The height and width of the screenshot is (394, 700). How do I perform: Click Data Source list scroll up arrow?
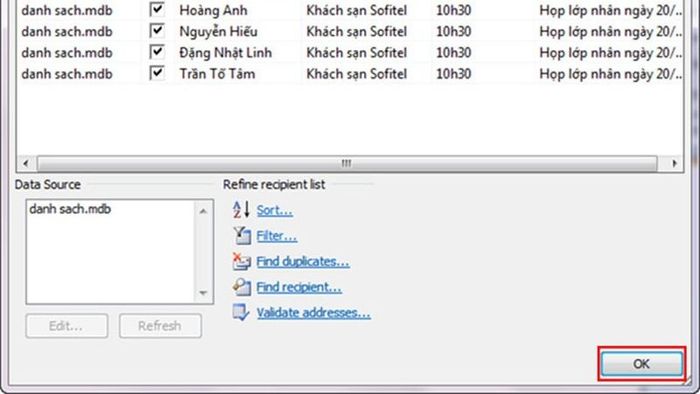coord(203,211)
